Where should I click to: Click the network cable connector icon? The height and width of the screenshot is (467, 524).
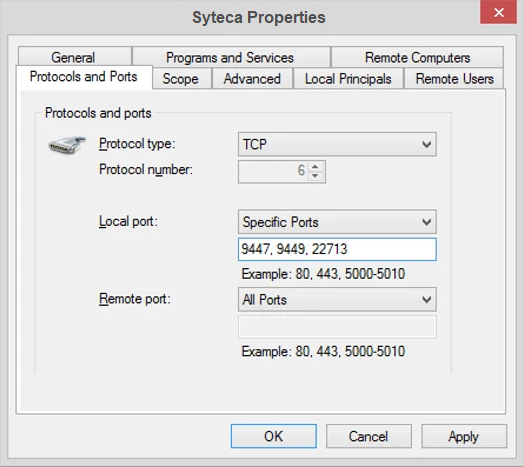(x=67, y=145)
